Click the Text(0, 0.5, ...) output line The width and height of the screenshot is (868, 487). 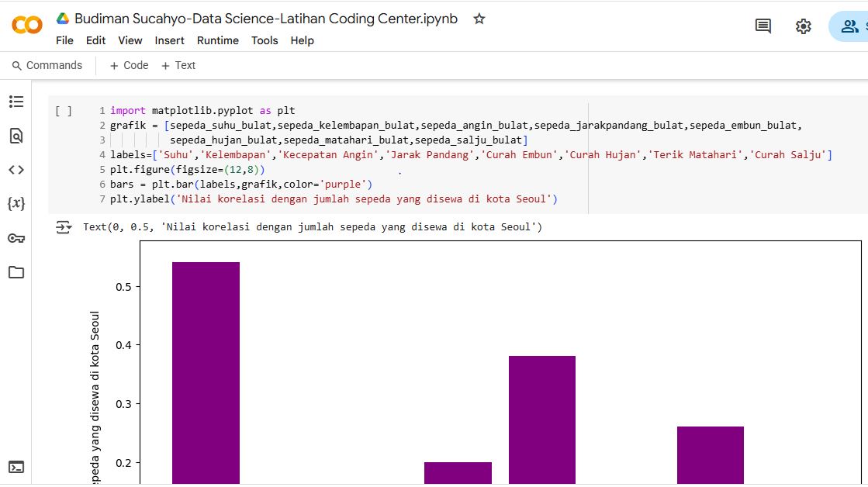[x=313, y=227]
